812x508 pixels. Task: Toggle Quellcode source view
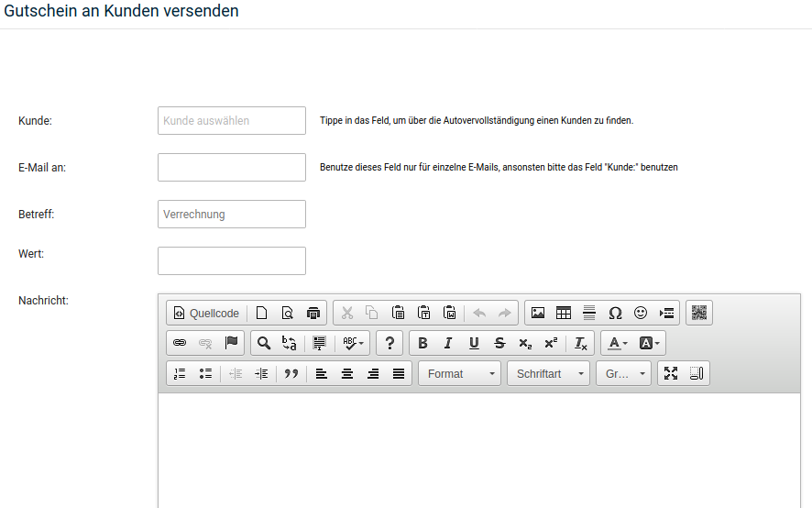click(206, 313)
